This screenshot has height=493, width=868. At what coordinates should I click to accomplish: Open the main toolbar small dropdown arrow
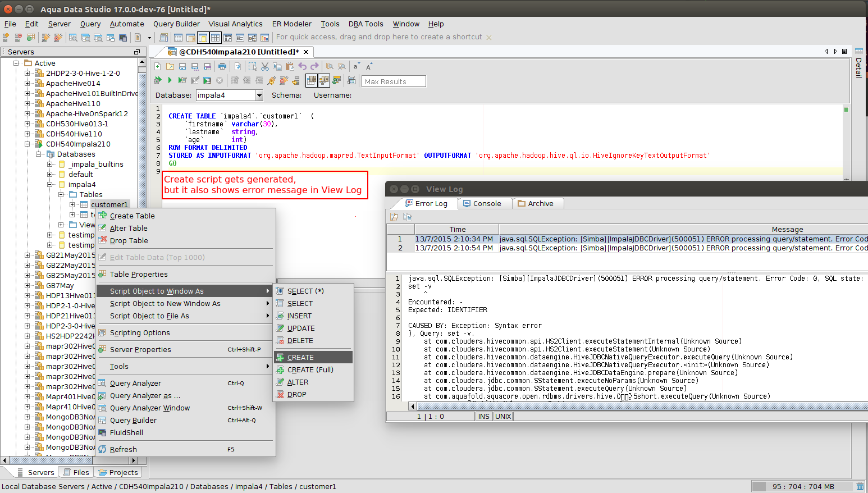coord(149,38)
